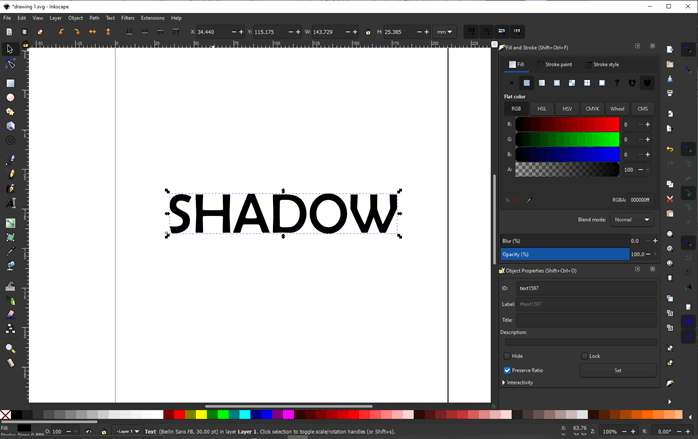Check the Hide checkbox

click(x=507, y=356)
